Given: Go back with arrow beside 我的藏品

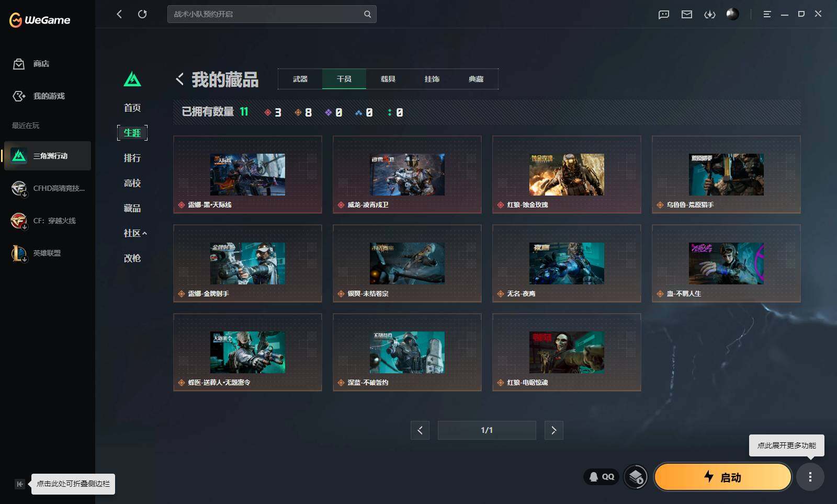Looking at the screenshot, I should (179, 79).
